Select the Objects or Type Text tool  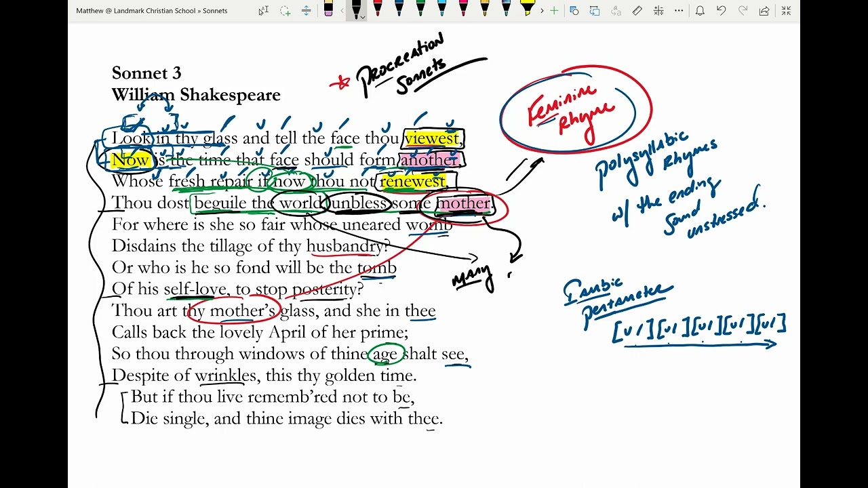click(x=264, y=11)
